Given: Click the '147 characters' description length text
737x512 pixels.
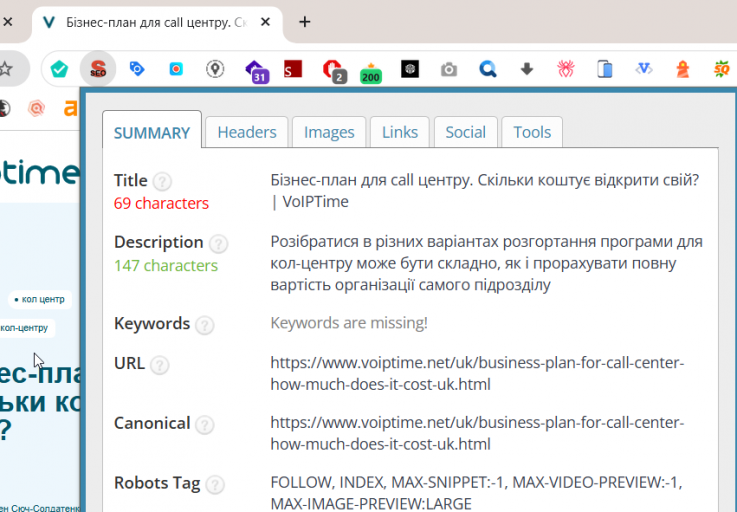Looking at the screenshot, I should [166, 266].
